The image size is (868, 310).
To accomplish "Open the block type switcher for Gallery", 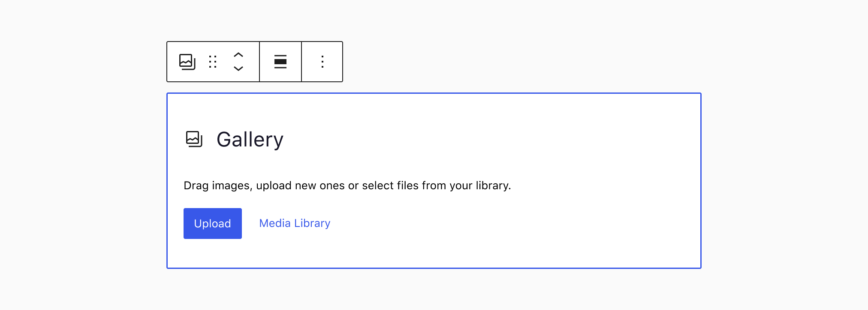I will [187, 62].
